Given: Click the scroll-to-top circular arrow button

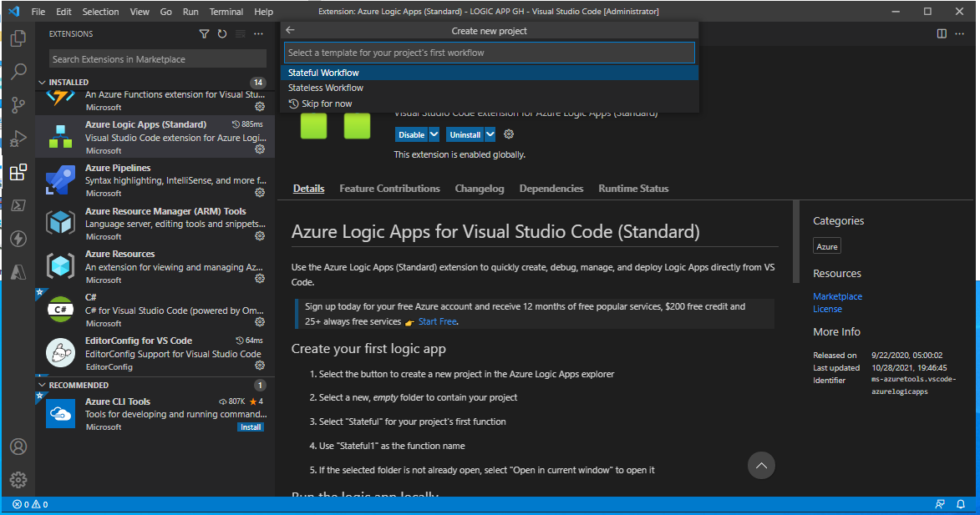Looking at the screenshot, I should click(x=760, y=465).
